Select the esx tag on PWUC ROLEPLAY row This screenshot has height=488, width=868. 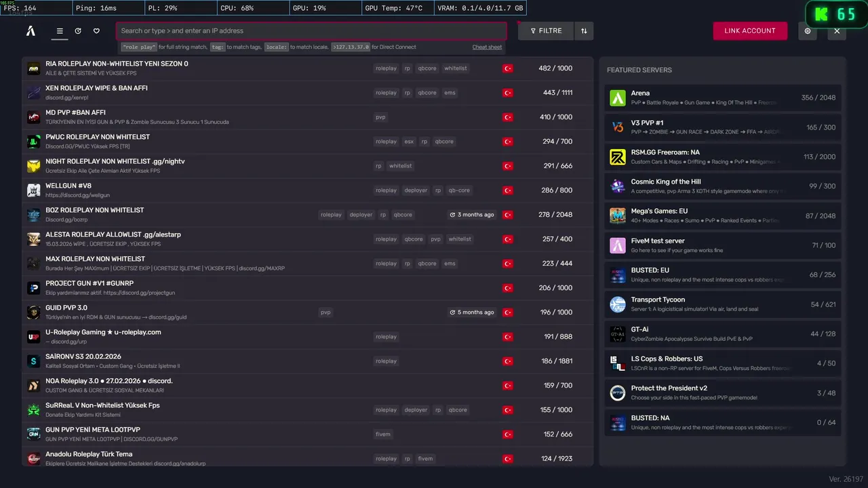tap(409, 142)
